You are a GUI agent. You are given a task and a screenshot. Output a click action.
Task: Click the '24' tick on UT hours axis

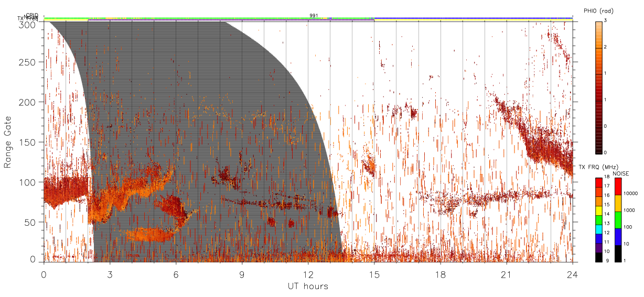(573, 274)
